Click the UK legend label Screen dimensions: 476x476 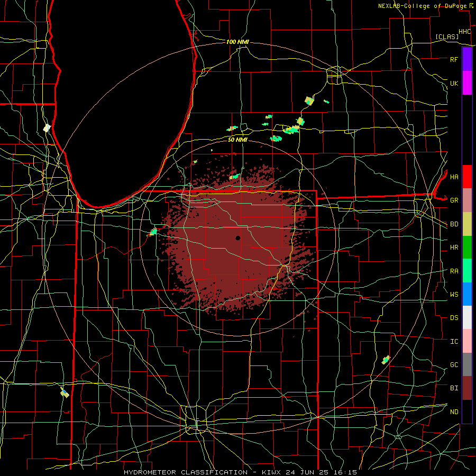(x=454, y=83)
